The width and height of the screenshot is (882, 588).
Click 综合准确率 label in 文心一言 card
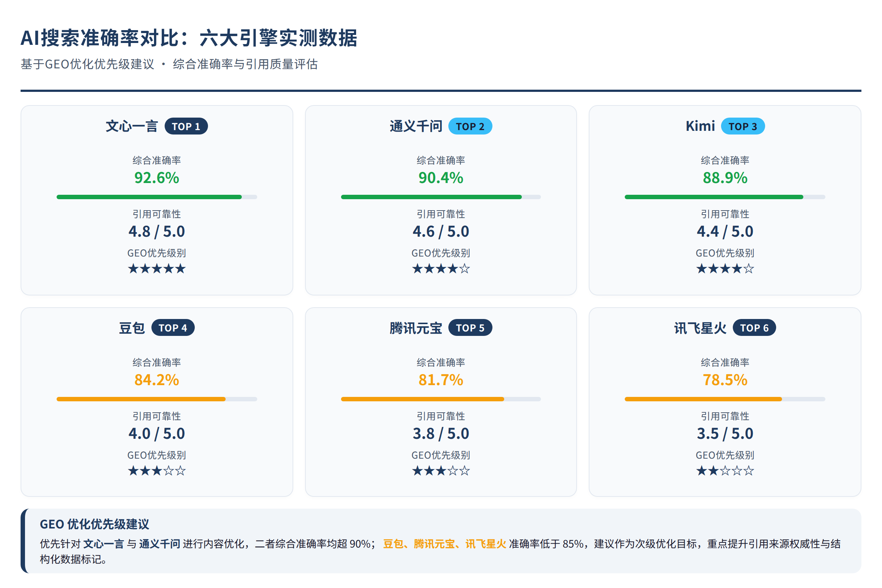157,161
